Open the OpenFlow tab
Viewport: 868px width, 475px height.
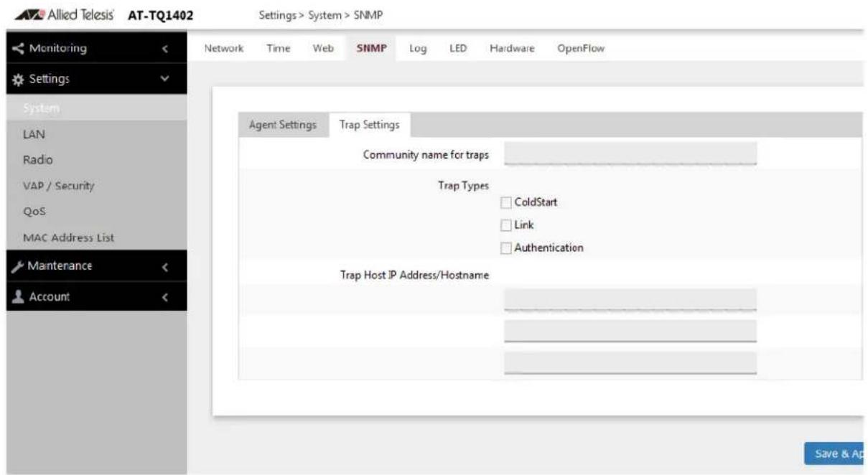[580, 49]
